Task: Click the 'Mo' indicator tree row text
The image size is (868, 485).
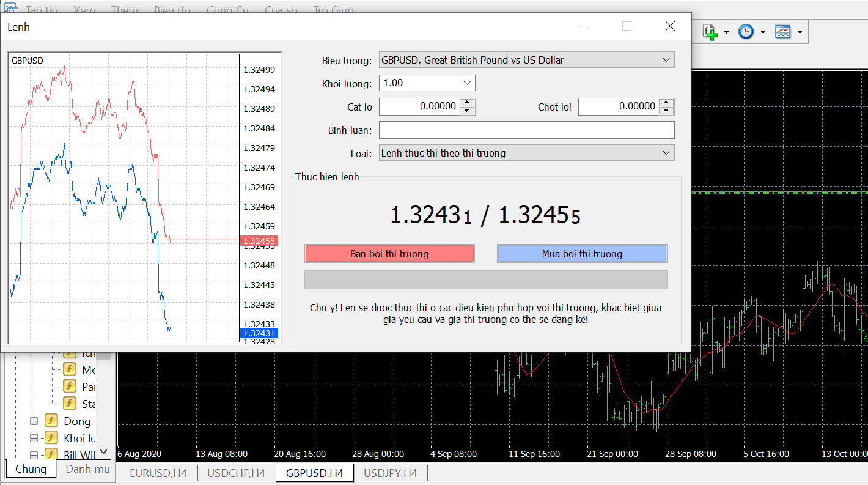Action: coord(89,369)
